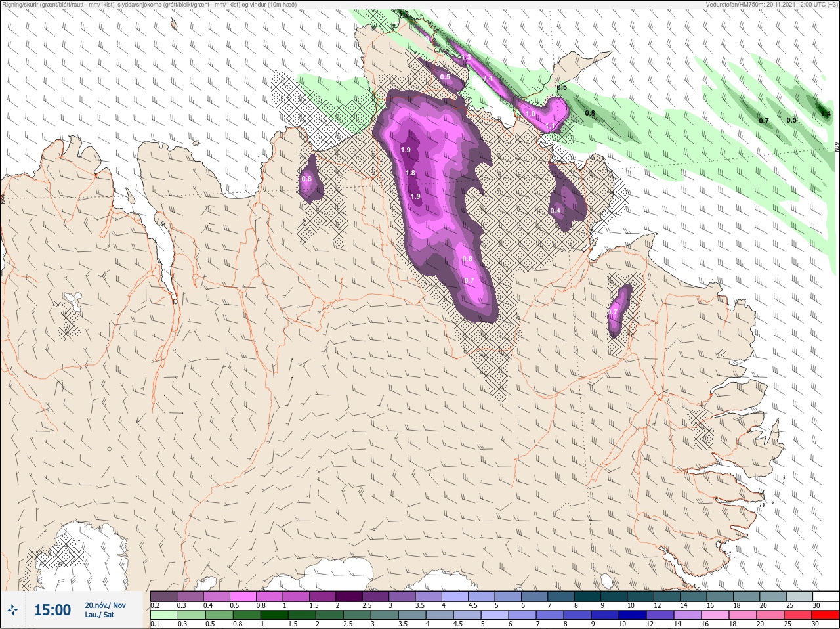Pick the bright pink 0.5–0.8 swatch in top legend row
The height and width of the screenshot is (629, 840).
click(243, 596)
